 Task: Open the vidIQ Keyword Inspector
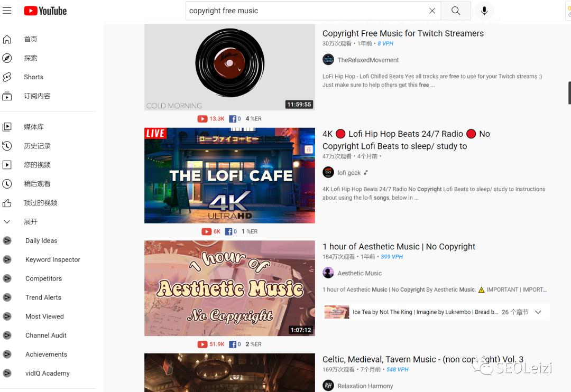click(52, 259)
